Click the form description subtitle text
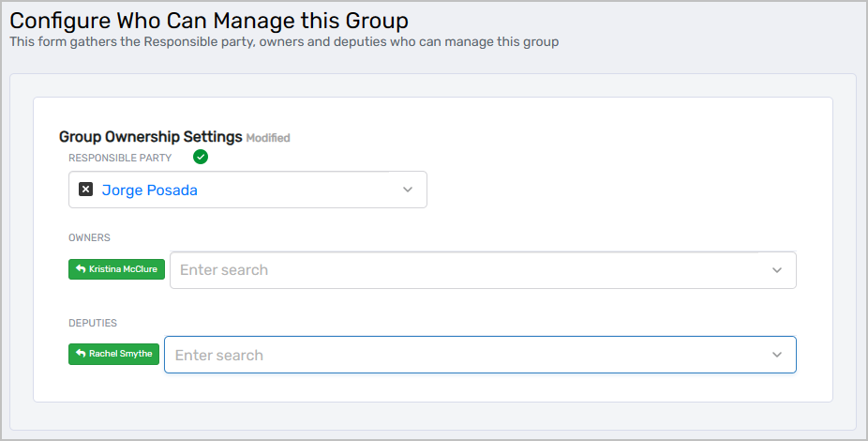 [284, 42]
